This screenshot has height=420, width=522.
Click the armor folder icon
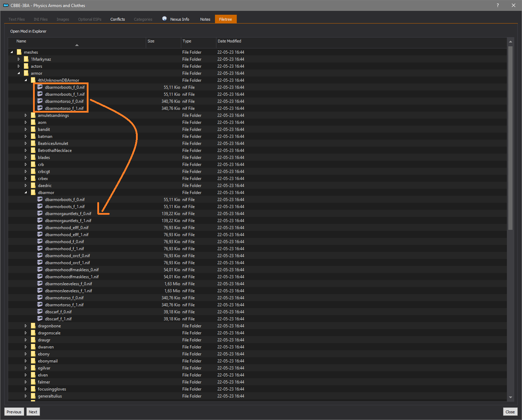point(26,73)
